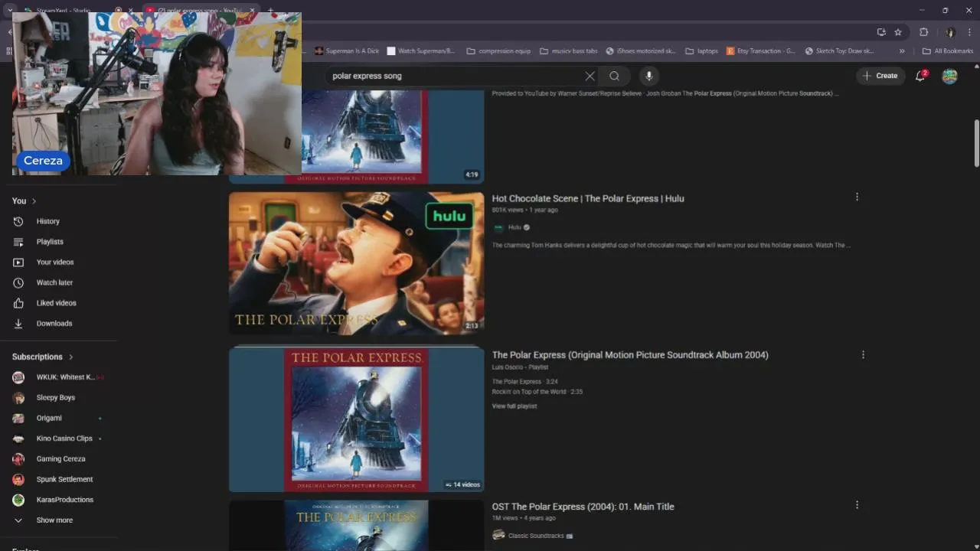Open the compression equip bookmark folder
This screenshot has width=980, height=551.
click(x=498, y=51)
